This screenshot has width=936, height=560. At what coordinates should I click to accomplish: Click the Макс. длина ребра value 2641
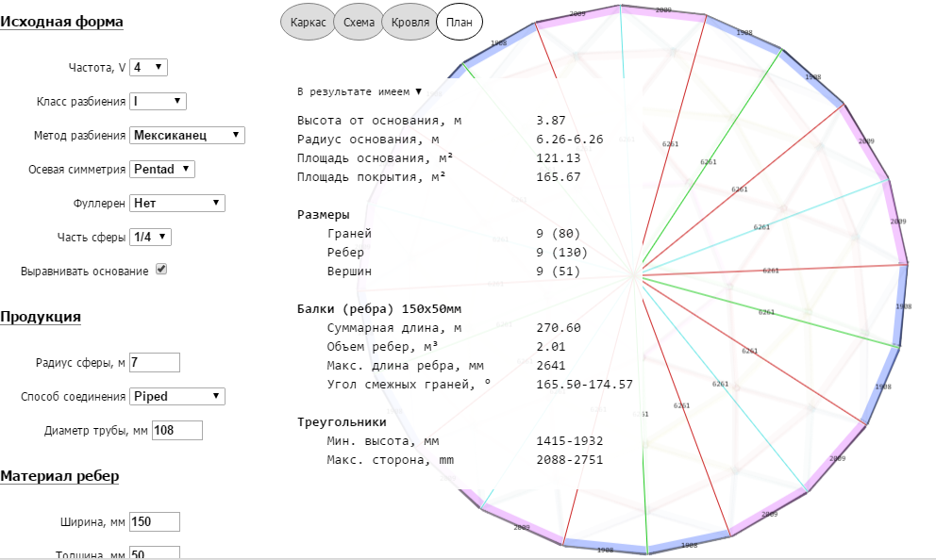[x=551, y=366]
